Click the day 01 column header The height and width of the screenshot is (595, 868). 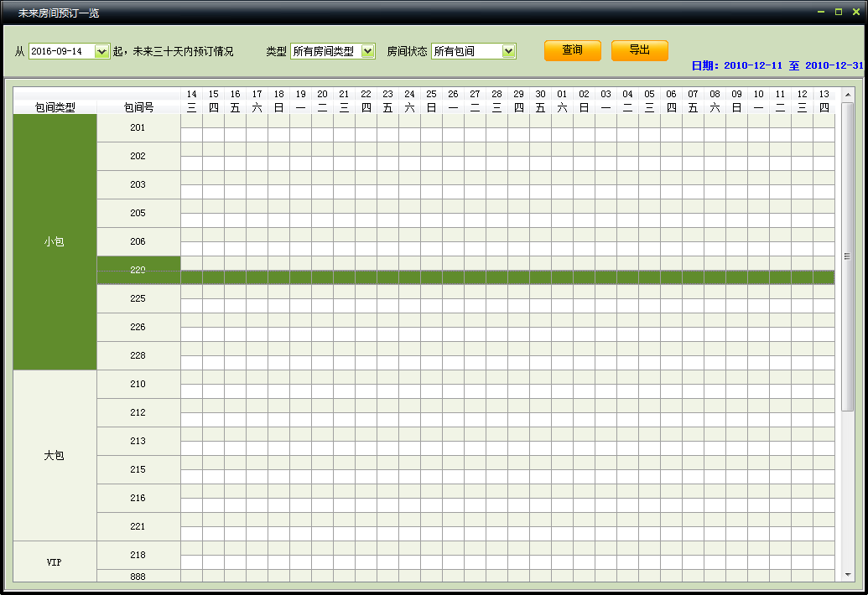point(562,101)
